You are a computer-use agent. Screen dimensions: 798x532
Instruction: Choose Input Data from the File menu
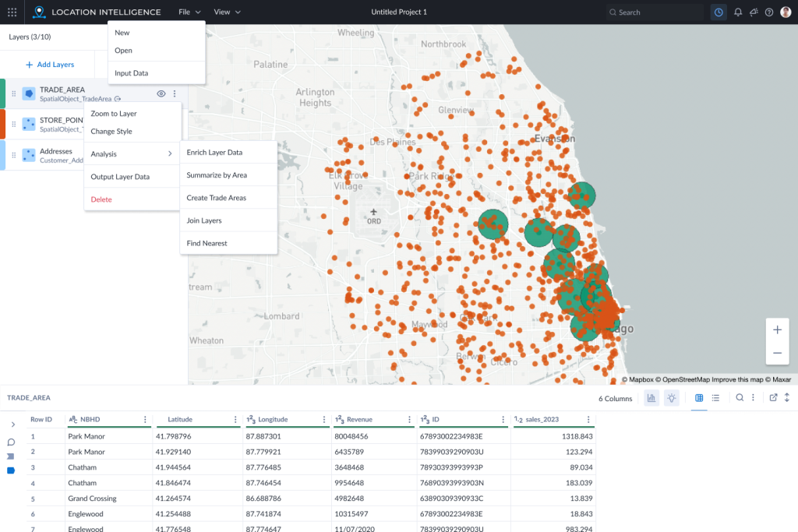[157, 73]
